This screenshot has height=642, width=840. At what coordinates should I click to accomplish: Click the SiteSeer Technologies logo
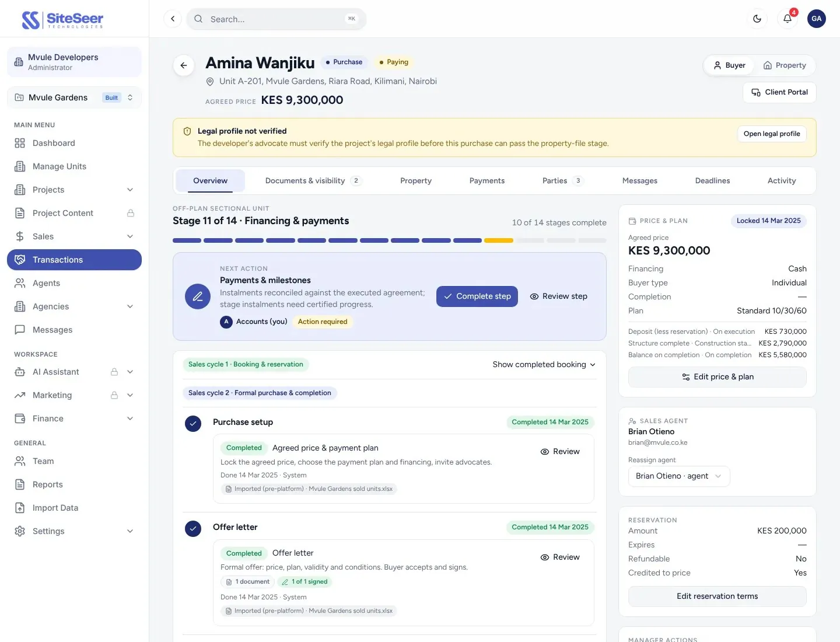pyautogui.click(x=62, y=20)
